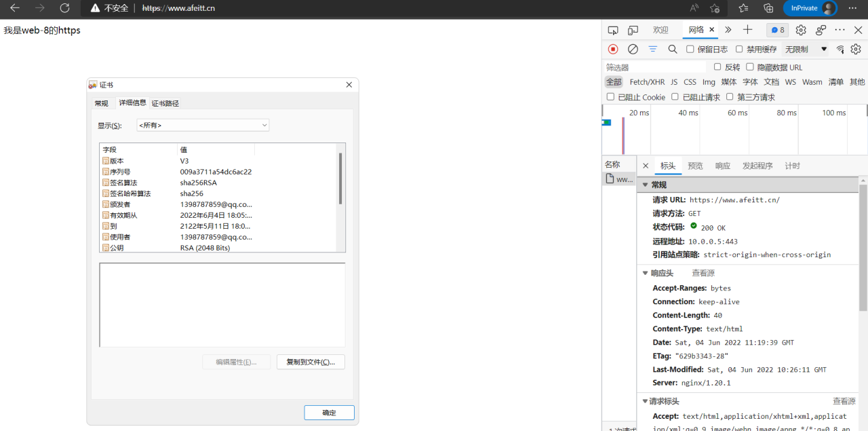Open network settings gear icon
The image size is (868, 431).
856,49
